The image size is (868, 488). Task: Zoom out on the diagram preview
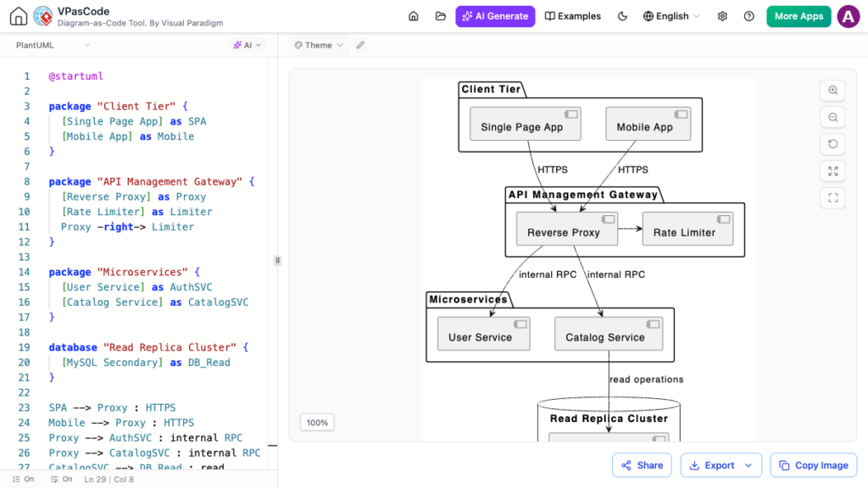pyautogui.click(x=833, y=117)
